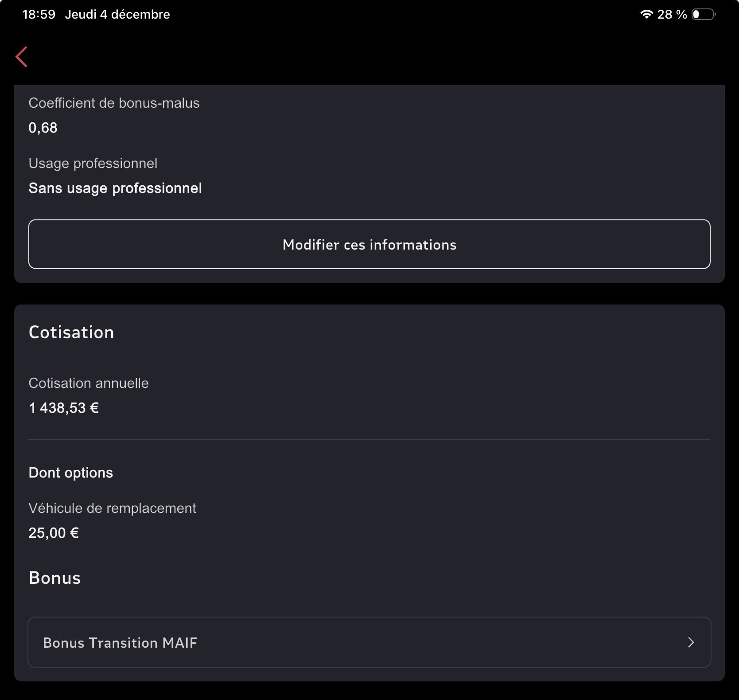Screen dimensions: 739x700
Task: Tap the 0,68 coefficient value
Action: pos(43,128)
